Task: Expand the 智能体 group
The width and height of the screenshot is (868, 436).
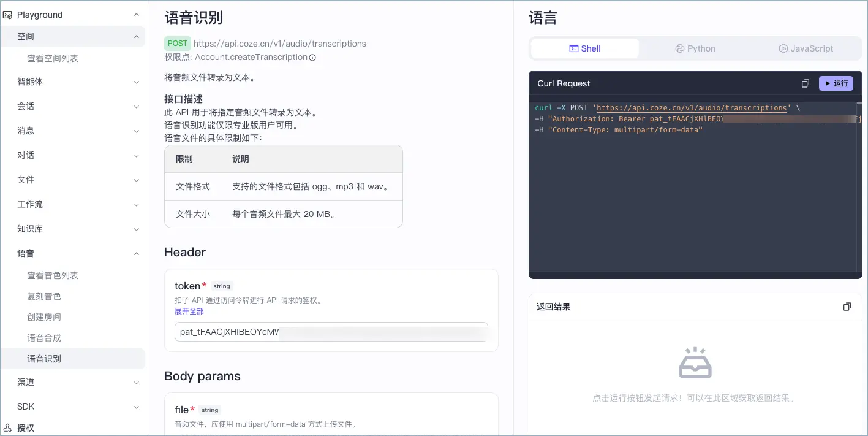Action: (136, 82)
